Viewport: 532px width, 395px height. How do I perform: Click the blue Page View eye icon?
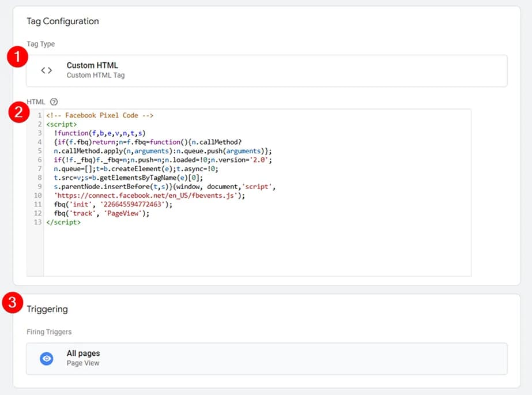point(46,358)
